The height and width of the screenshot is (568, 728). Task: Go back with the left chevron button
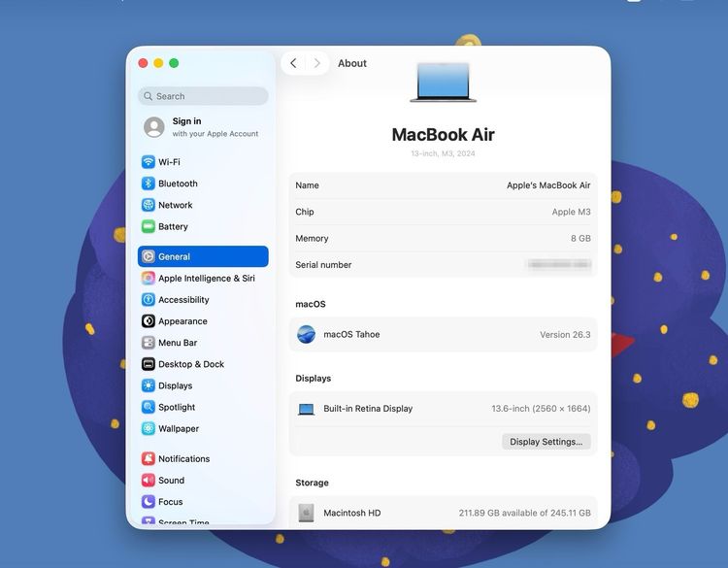pyautogui.click(x=293, y=63)
